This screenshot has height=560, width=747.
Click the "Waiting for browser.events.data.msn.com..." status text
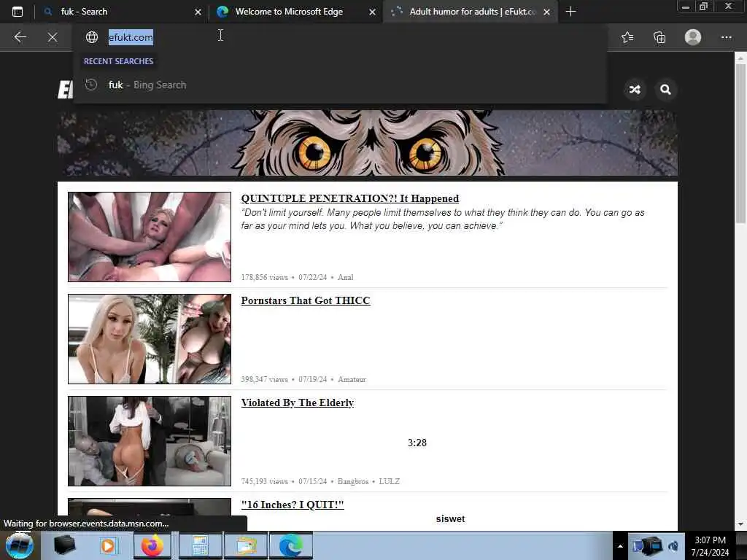86,524
